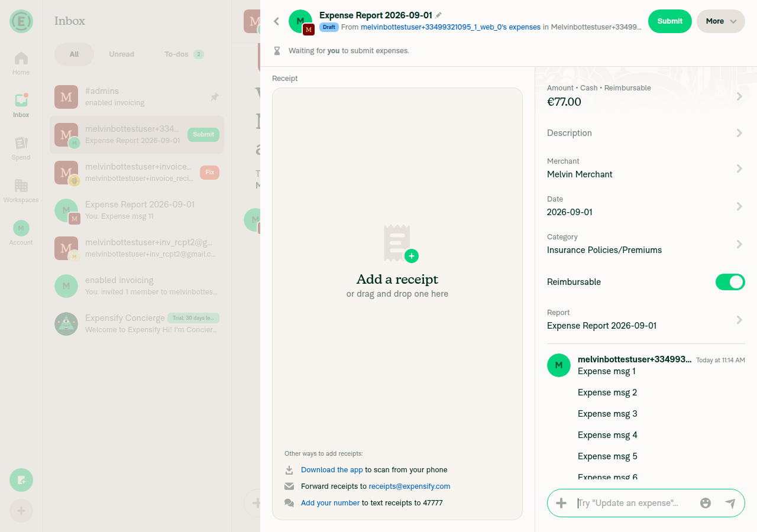This screenshot has height=532, width=757.
Task: Click message text 'Expense msg 1'
Action: pos(607,371)
